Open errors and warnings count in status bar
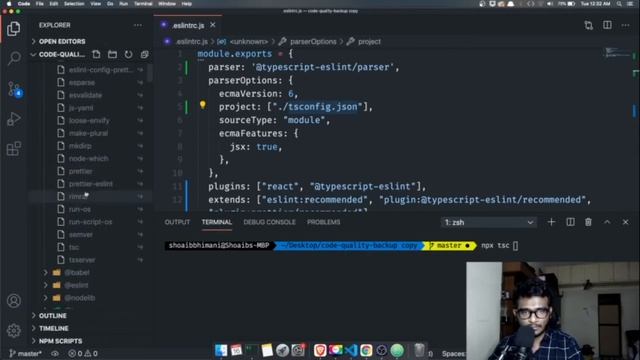The height and width of the screenshot is (360, 640). (83, 353)
